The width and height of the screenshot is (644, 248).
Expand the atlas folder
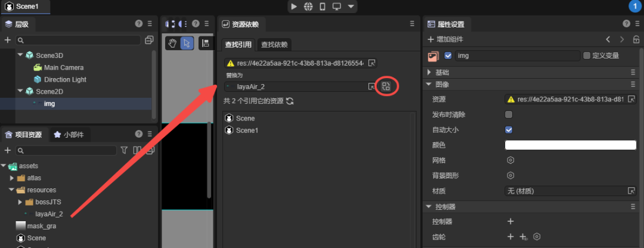point(12,178)
